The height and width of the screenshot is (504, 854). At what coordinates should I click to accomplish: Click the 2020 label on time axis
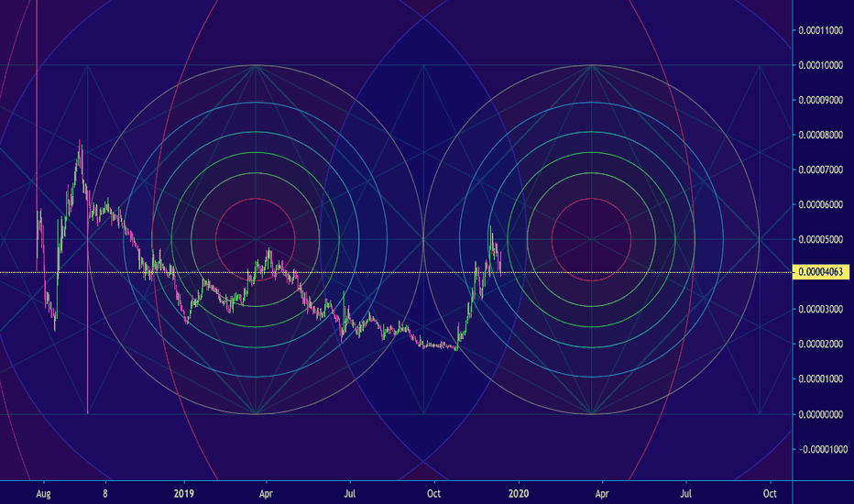(519, 494)
